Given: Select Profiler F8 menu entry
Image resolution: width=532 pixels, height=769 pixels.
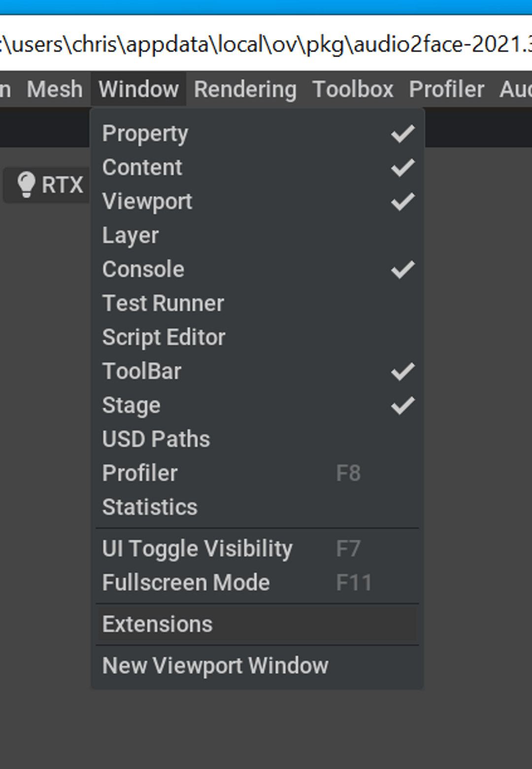Looking at the screenshot, I should point(257,474).
